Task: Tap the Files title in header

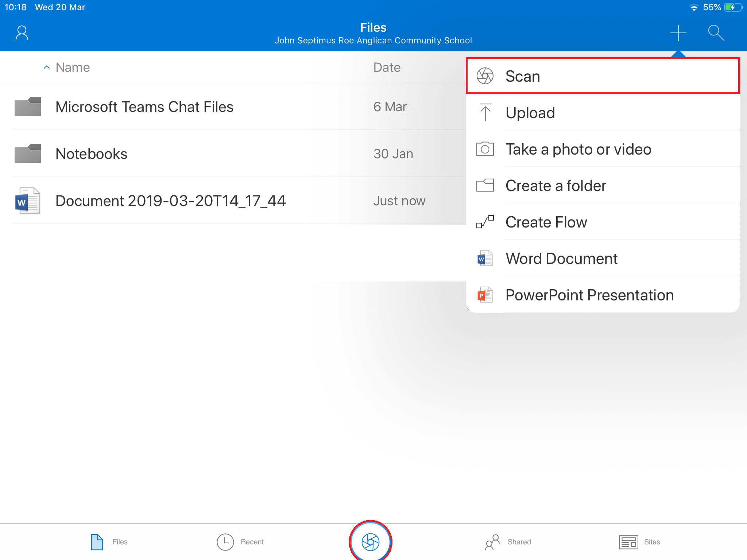Action: 373,27
